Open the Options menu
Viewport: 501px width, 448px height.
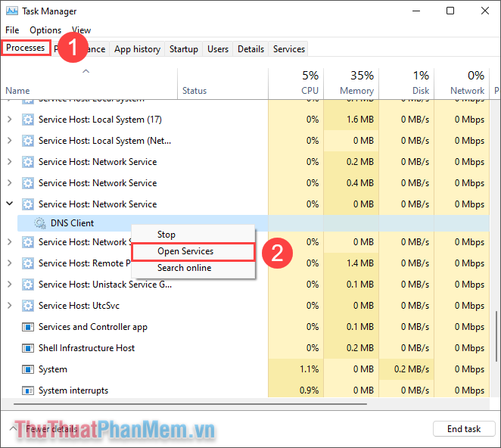pyautogui.click(x=45, y=30)
